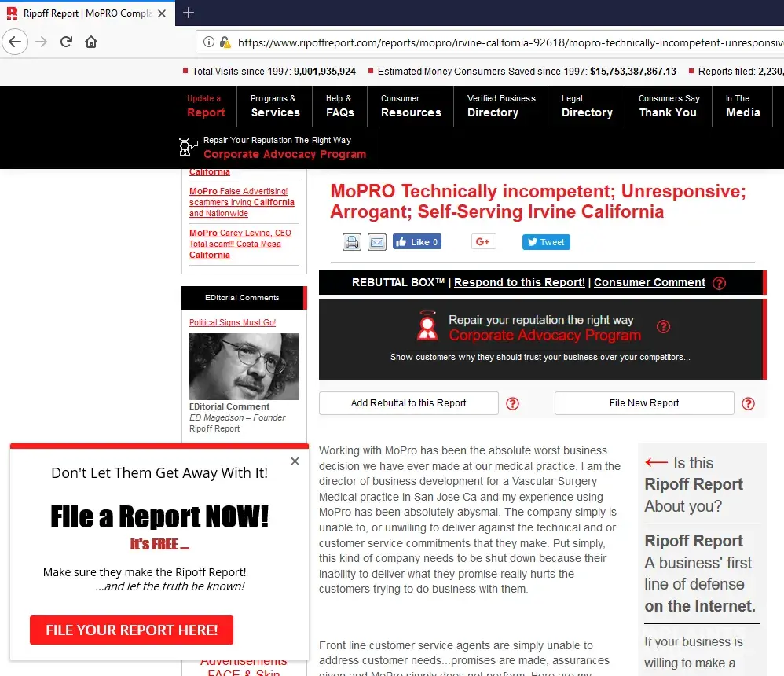Reload the page with the browser refresh icon
The height and width of the screenshot is (676, 784).
point(66,42)
